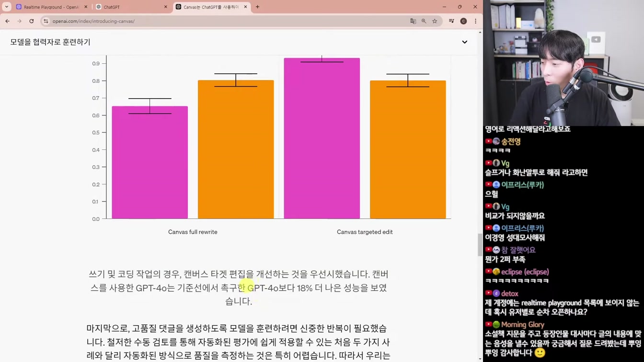The width and height of the screenshot is (644, 362).
Task: Minimize the browser window
Action: (444, 7)
